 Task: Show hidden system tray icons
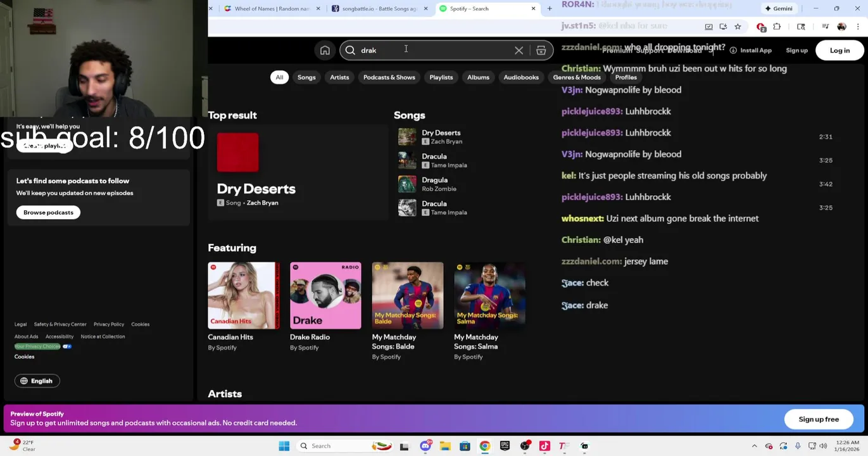(x=754, y=446)
